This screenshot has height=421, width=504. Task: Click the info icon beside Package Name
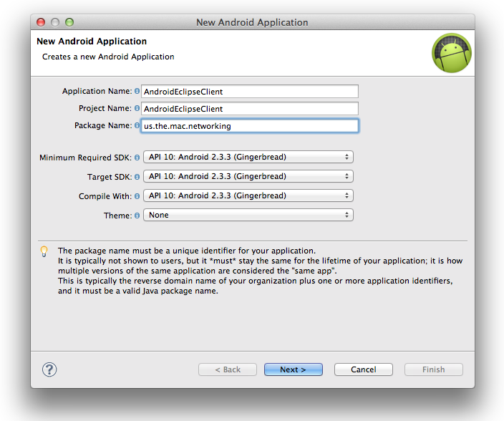point(137,125)
